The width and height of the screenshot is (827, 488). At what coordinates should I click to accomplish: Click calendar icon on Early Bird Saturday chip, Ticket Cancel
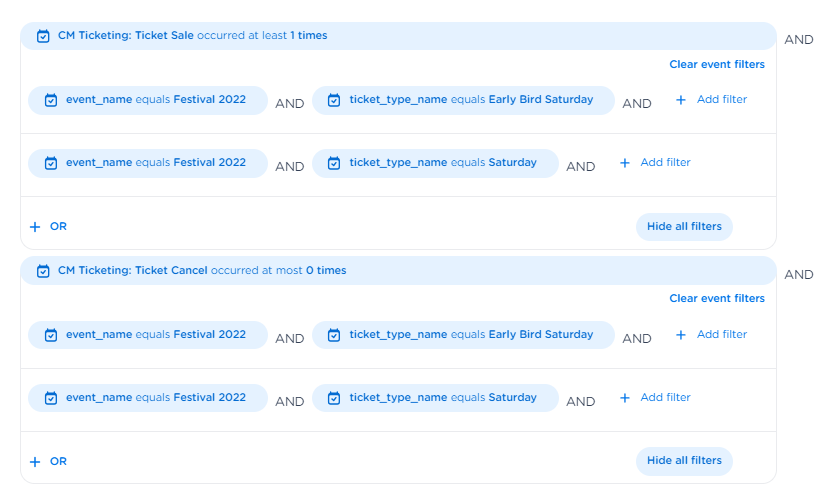[334, 335]
